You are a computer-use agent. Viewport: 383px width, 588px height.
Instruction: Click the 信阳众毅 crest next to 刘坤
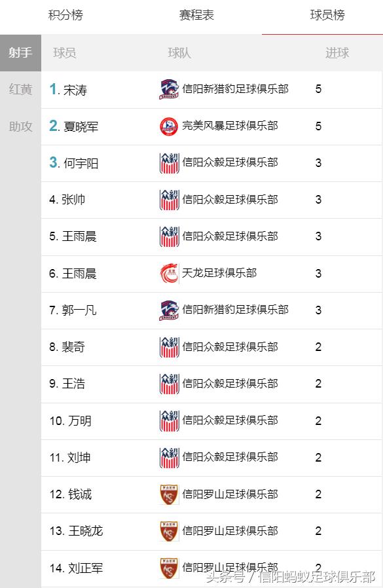[169, 457]
